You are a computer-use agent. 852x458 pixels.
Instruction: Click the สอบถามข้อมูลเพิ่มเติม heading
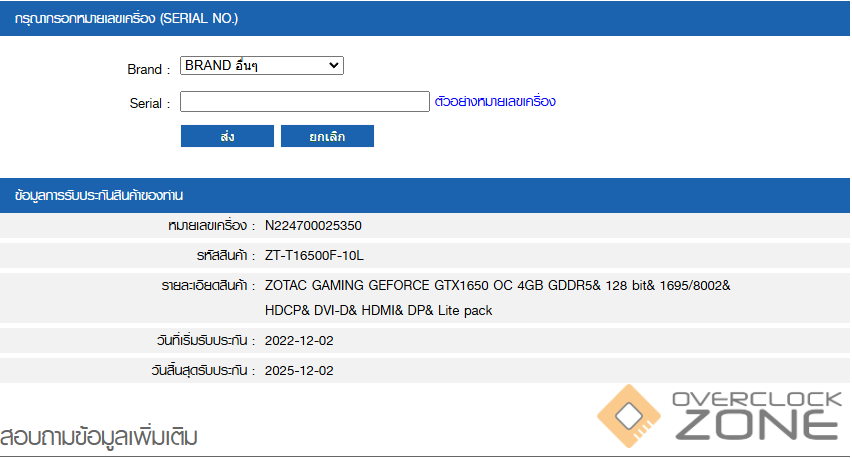[x=98, y=437]
